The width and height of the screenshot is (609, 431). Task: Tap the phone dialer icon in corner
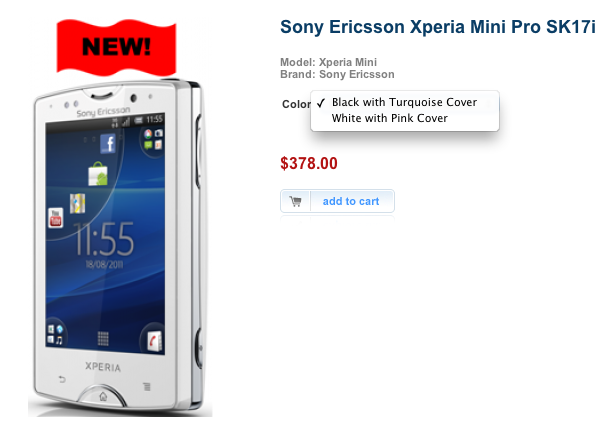click(154, 341)
